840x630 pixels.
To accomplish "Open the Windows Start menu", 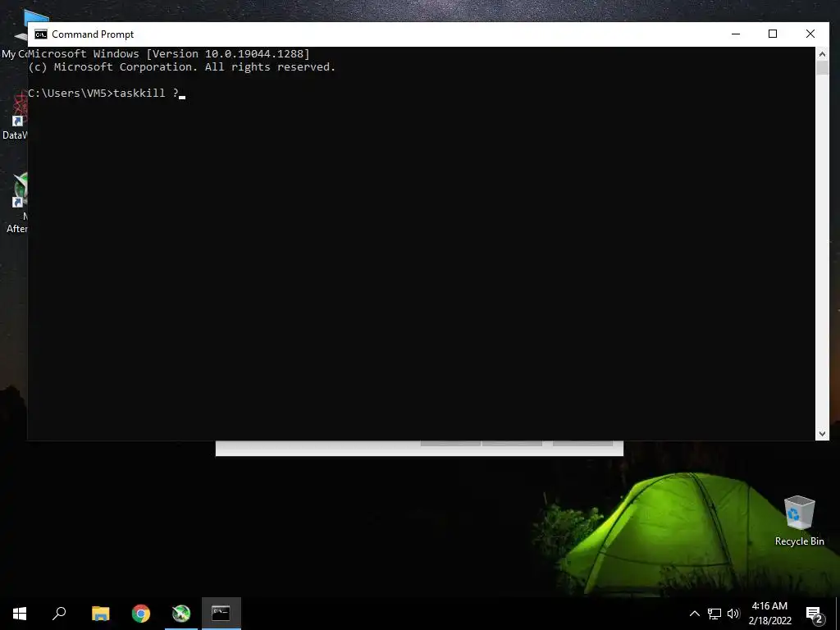I will (20, 614).
